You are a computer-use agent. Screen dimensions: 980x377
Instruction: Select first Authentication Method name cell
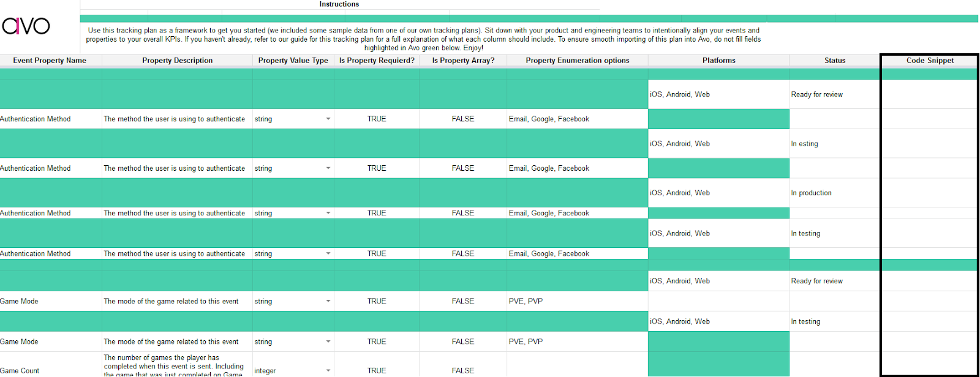point(51,119)
